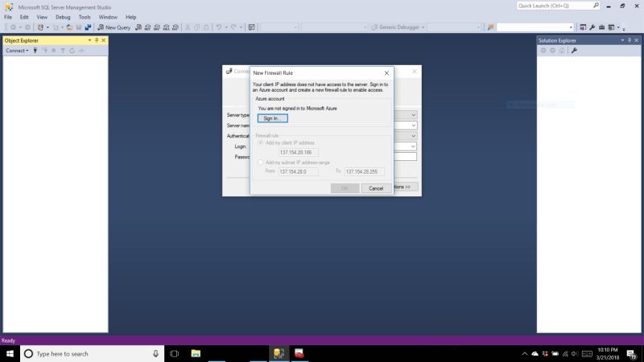Click the Find in Files toolbar icon
This screenshot has width=644, height=362.
pos(490,27)
